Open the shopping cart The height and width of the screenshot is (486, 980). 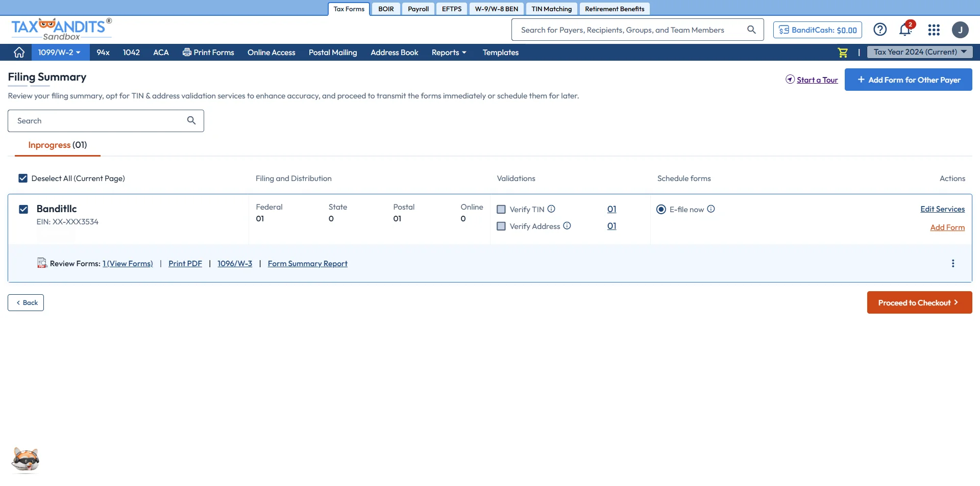843,52
